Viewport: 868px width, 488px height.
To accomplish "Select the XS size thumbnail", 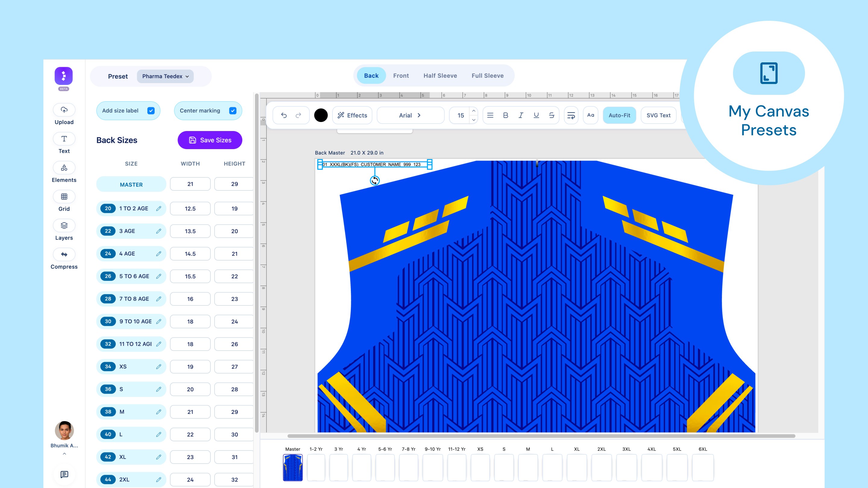I will pyautogui.click(x=480, y=468).
